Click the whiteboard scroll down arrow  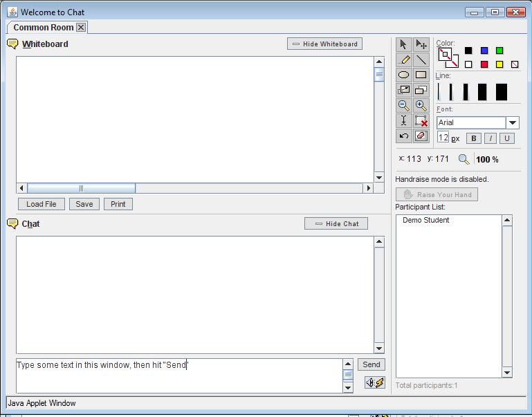pyautogui.click(x=379, y=177)
